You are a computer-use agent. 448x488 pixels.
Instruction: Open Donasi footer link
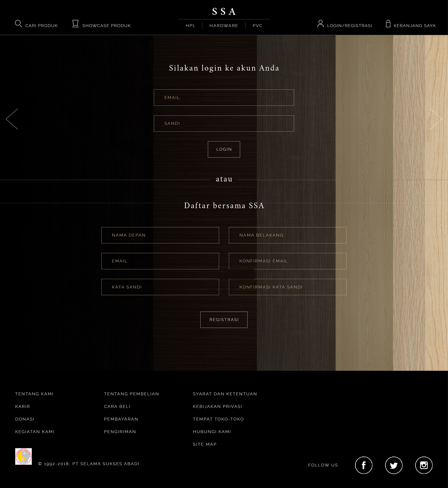25,419
